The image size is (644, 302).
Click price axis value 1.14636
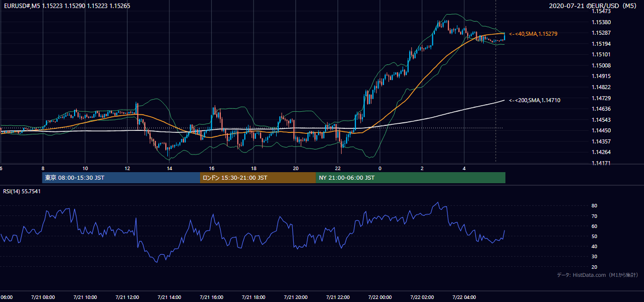(x=601, y=109)
